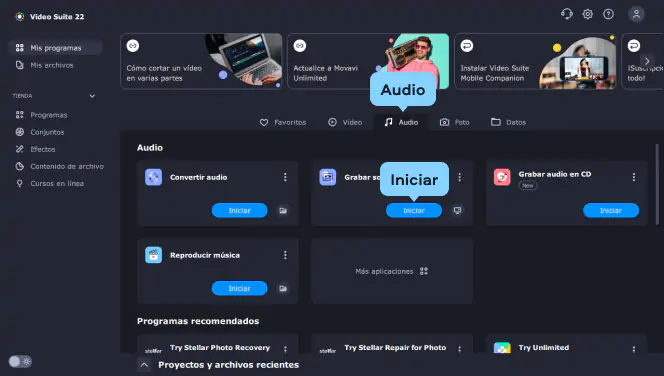This screenshot has height=376, width=664.
Task: Switch to the Audio tab
Action: 401,122
